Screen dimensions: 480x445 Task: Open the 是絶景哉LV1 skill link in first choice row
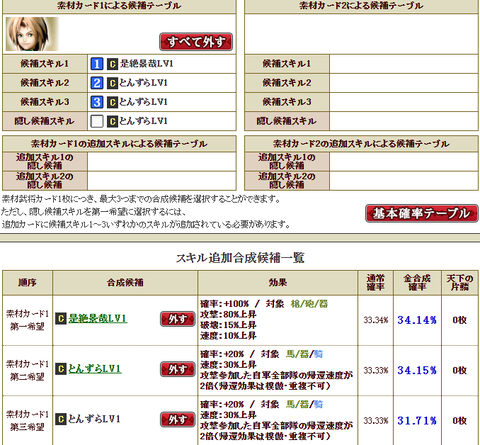click(x=98, y=319)
